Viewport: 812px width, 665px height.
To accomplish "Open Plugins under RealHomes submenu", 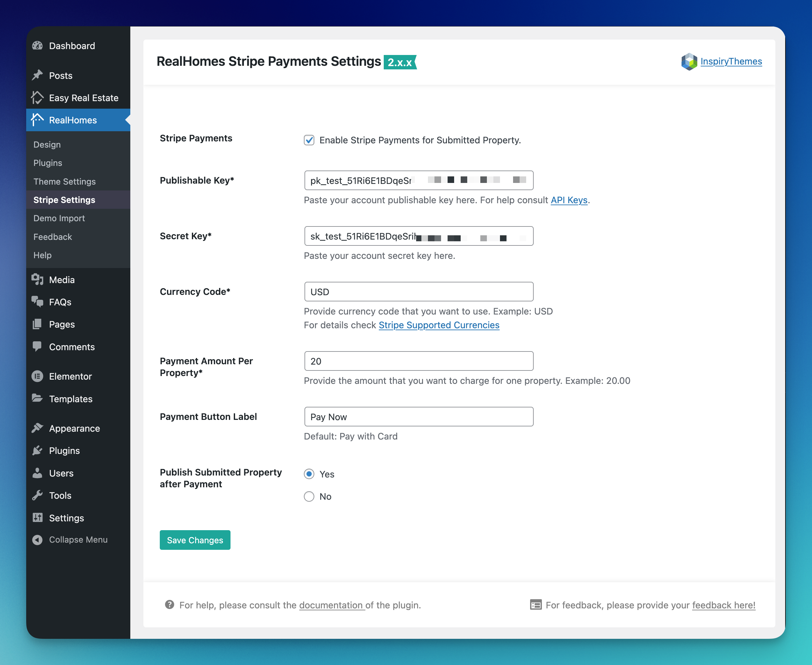I will (78, 163).
